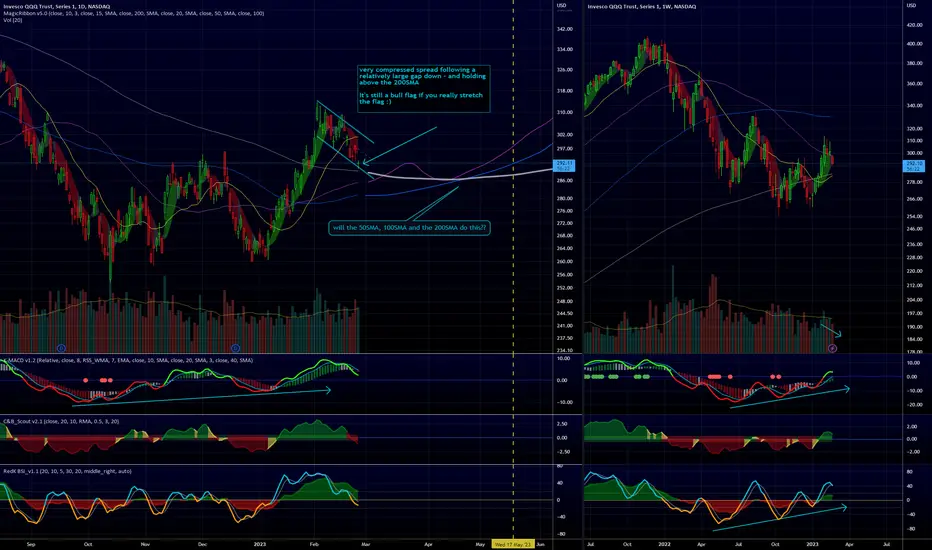Viewport: 932px width, 550px height.
Task: Click the 178.00 value on weekly price axis
Action: pos(914,351)
